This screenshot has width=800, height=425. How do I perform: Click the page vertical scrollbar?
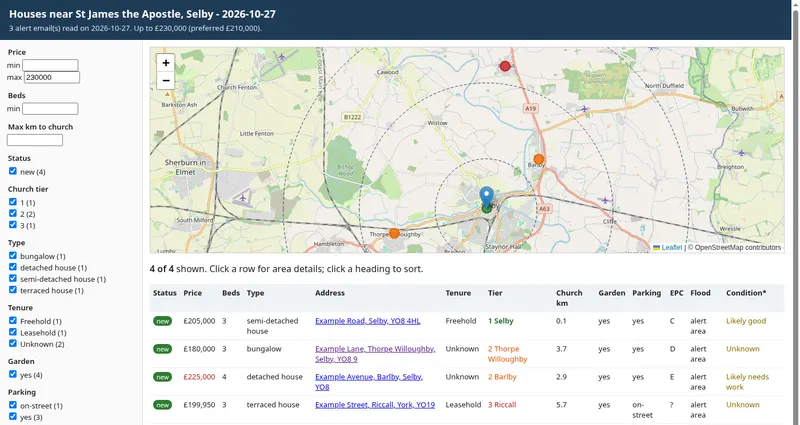(795, 212)
